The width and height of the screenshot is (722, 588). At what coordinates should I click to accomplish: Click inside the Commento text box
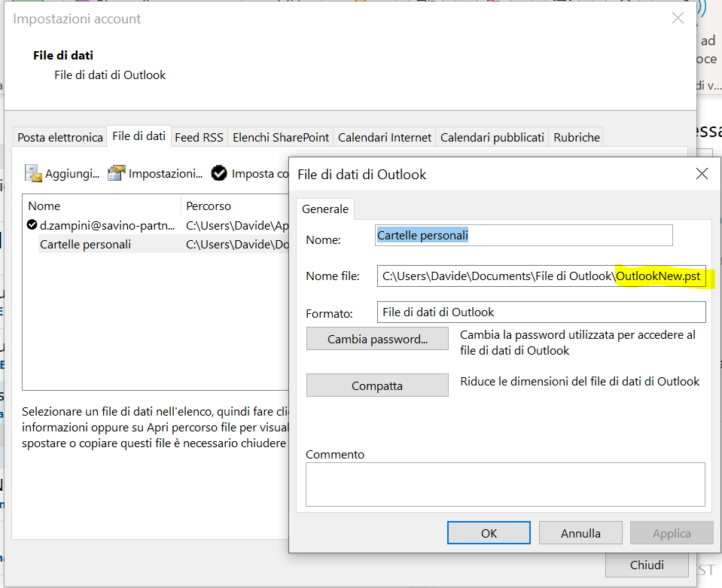[x=505, y=484]
